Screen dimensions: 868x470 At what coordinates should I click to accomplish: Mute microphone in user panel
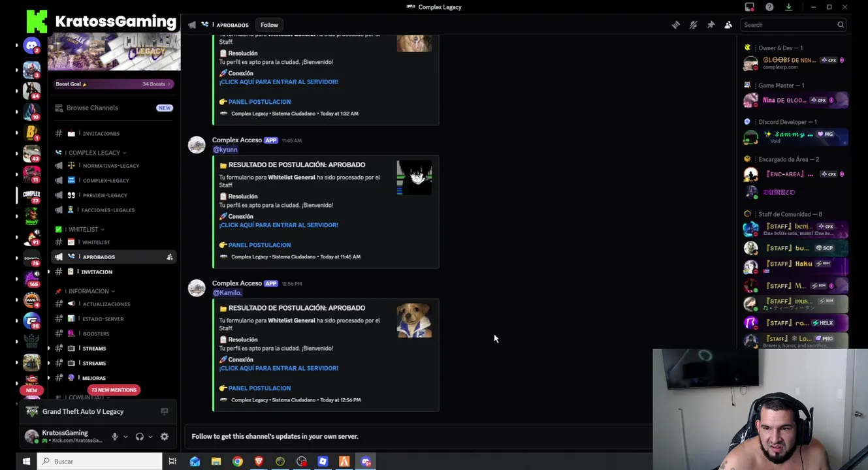tap(114, 437)
